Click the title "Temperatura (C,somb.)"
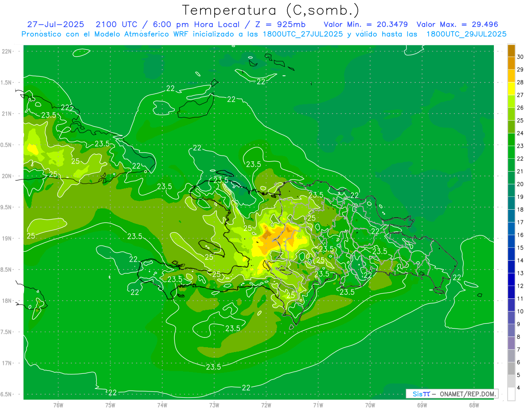The image size is (532, 411). [x=271, y=10]
